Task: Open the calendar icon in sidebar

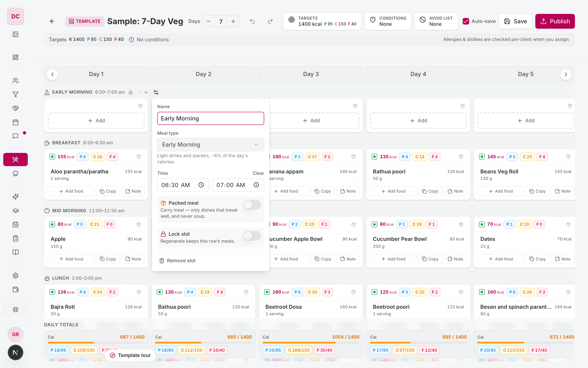Action: click(16, 122)
